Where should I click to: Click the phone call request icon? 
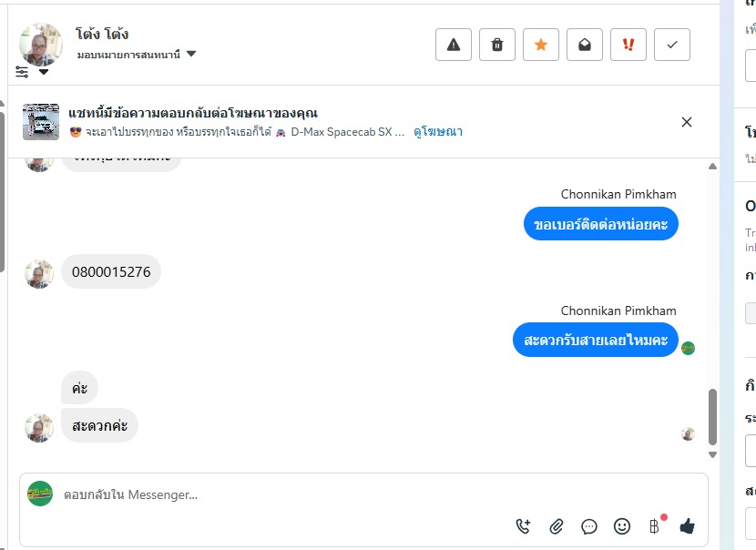click(523, 525)
